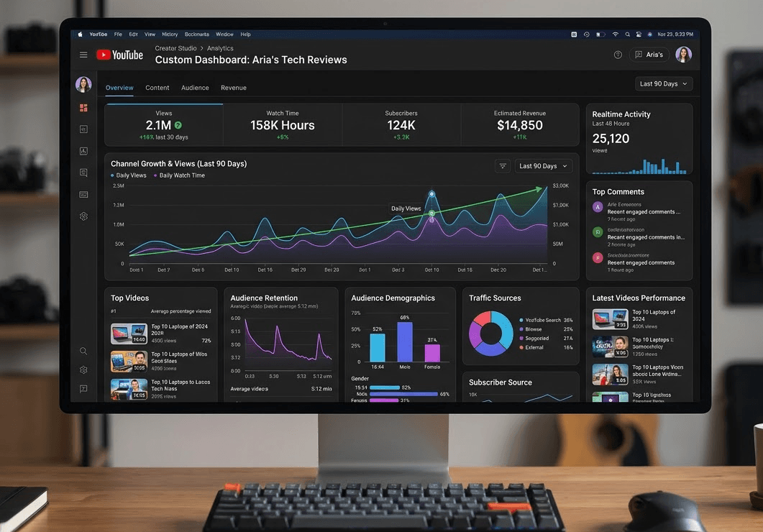Click the Analytics breadcrumb link
The height and width of the screenshot is (532, 763).
[x=220, y=48]
